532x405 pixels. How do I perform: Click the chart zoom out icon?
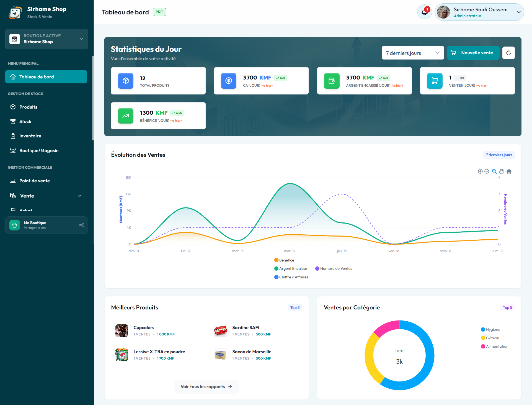pos(487,171)
